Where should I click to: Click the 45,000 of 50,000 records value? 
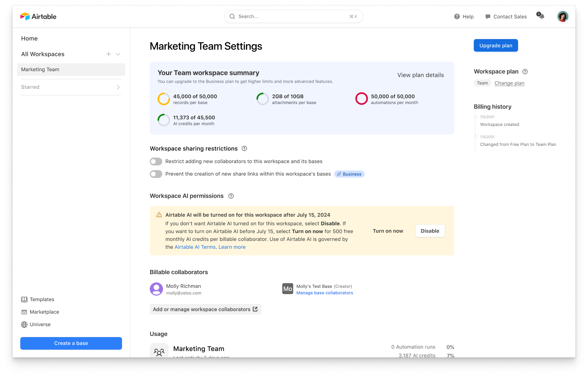click(195, 97)
